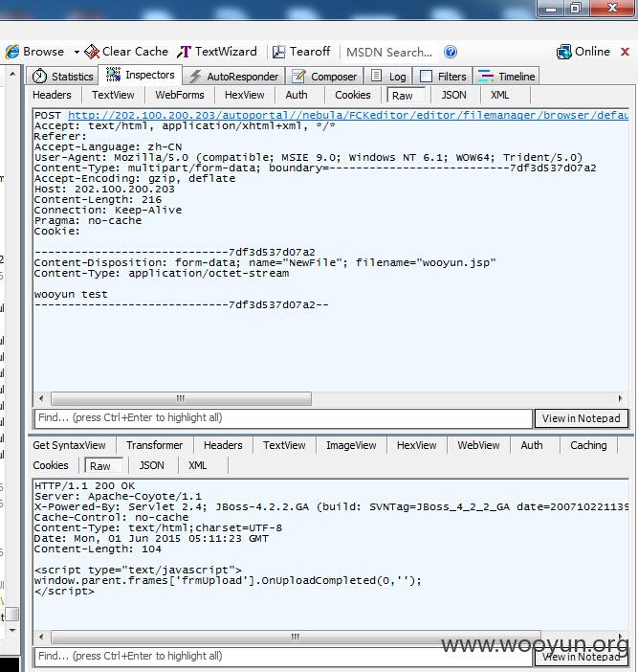
Task: Open the ImageView response tab
Action: (351, 445)
